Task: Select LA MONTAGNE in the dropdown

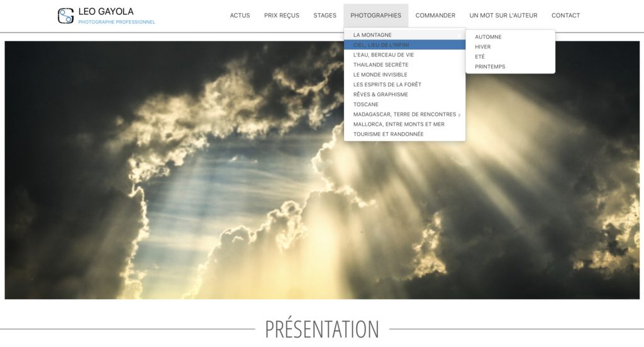Action: pos(404,35)
